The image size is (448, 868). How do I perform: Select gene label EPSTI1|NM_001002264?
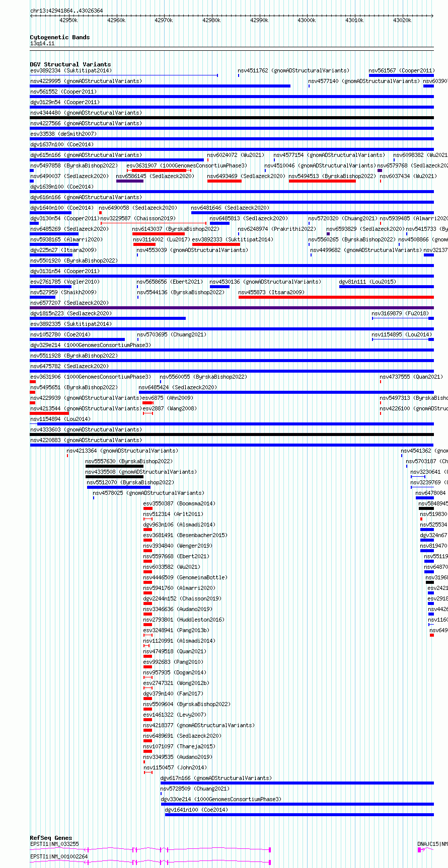click(x=59, y=857)
